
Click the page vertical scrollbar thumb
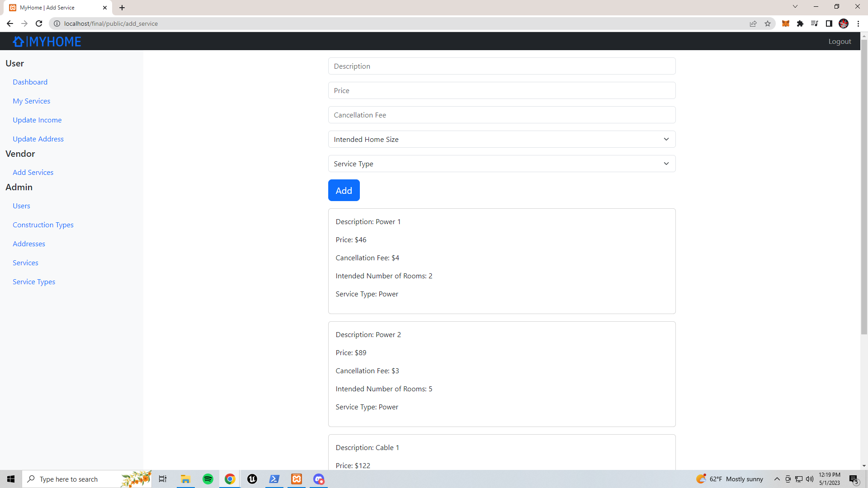864,187
